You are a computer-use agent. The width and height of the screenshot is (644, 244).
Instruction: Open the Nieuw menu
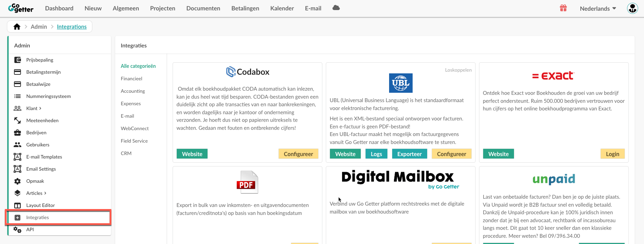tap(93, 8)
